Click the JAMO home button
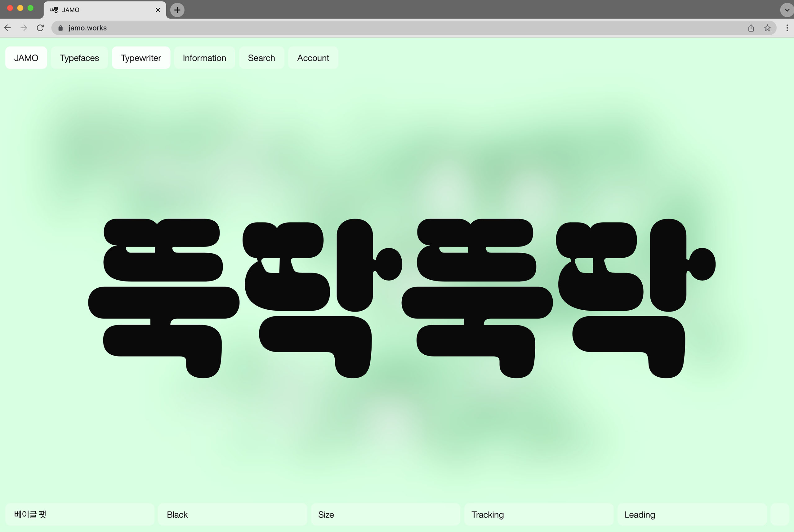 click(x=26, y=58)
